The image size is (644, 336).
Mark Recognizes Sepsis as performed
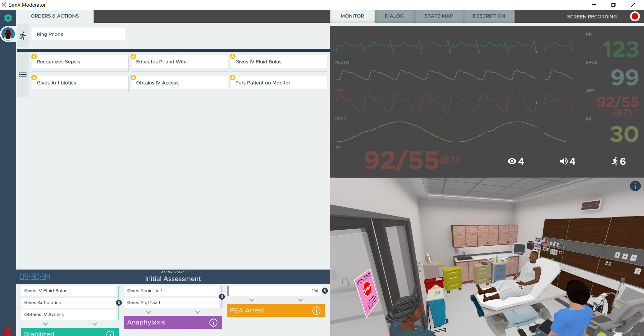[x=80, y=62]
